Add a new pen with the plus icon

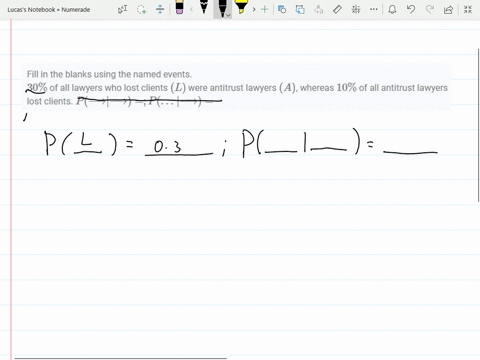click(x=265, y=9)
